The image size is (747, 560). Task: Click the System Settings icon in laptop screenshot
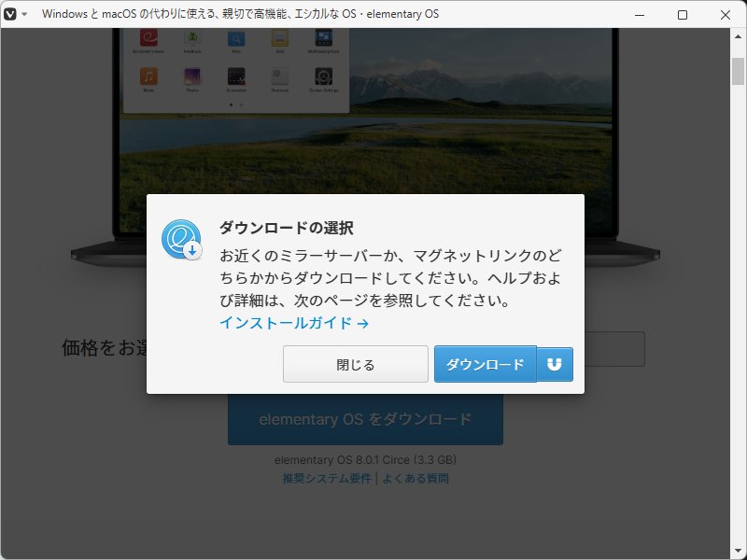pos(324,77)
